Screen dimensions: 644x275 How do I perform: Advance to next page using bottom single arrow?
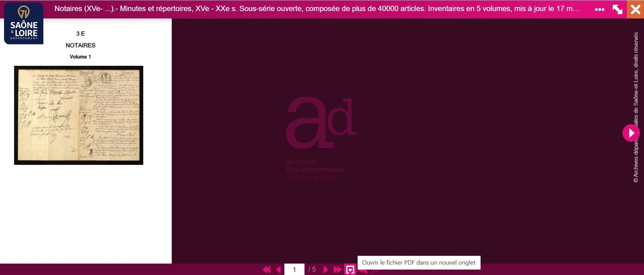click(325, 270)
